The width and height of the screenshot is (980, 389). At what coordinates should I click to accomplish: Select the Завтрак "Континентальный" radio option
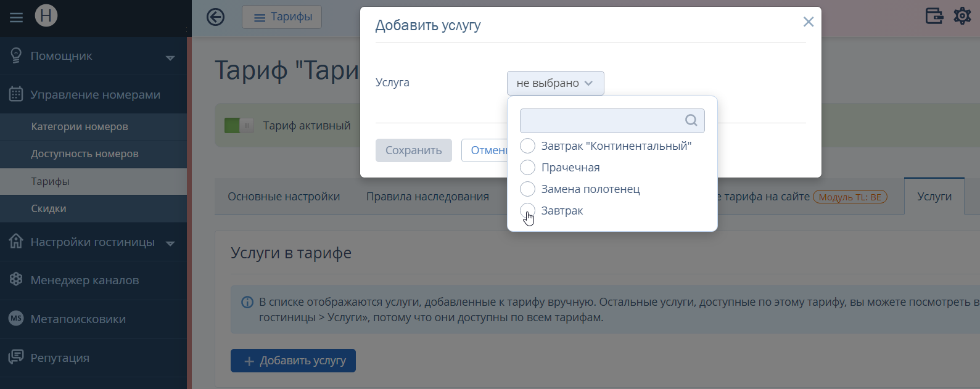click(527, 146)
